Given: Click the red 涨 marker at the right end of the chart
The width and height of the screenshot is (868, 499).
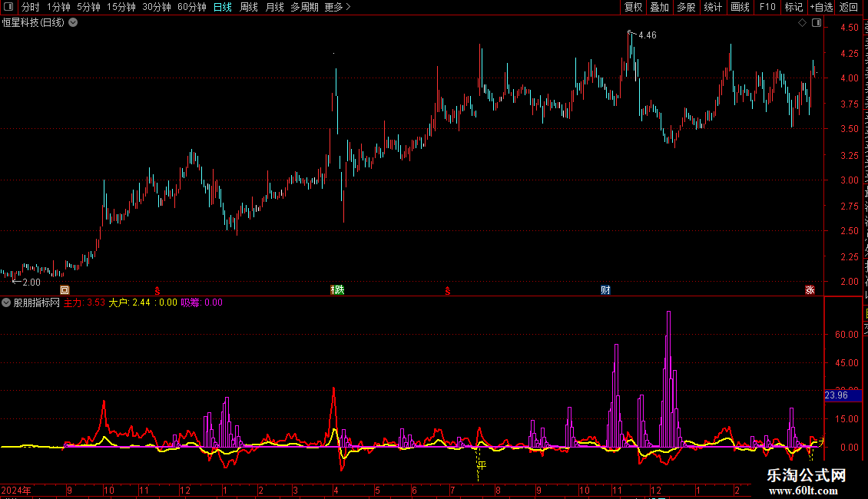Looking at the screenshot, I should pos(810,290).
